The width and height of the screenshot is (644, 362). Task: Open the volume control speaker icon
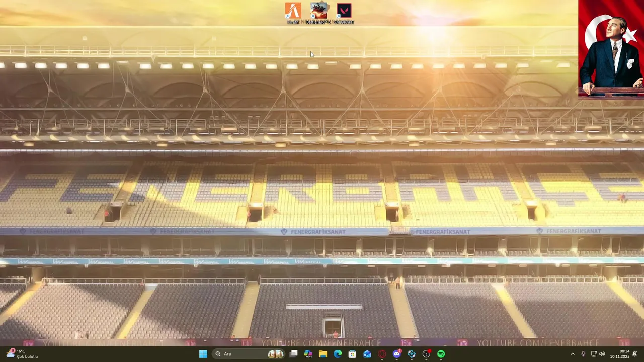[602, 354]
